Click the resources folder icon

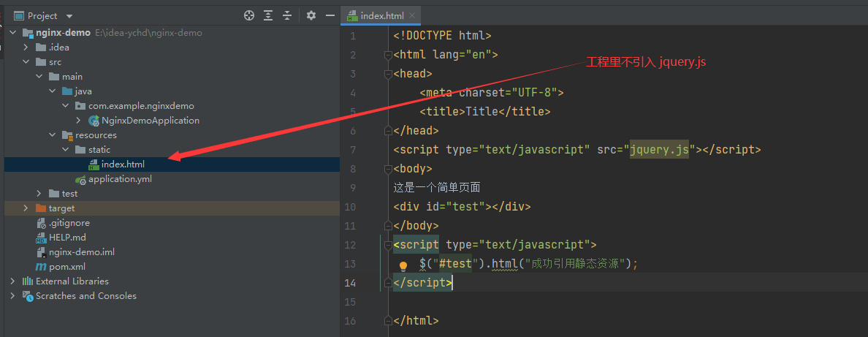pos(67,135)
